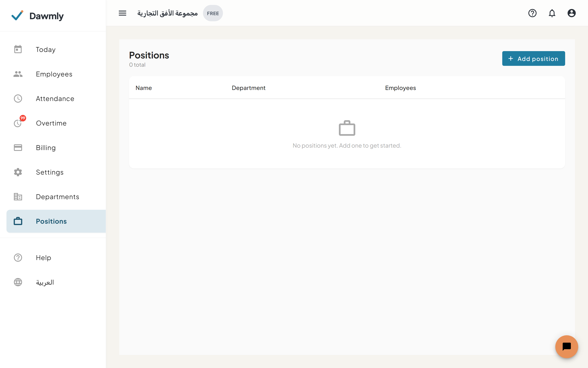Screen dimensions: 588x368
Task: Click the Positions page heading
Action: tap(149, 55)
